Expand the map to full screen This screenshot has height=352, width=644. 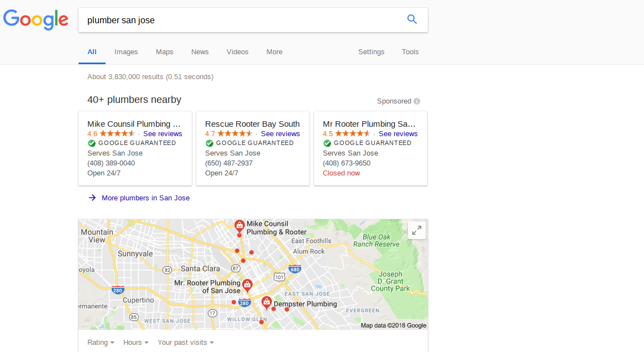pos(416,230)
